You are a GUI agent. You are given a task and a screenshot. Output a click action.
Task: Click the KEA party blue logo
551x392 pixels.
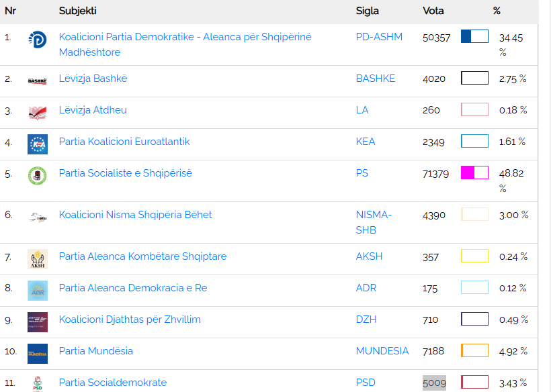(37, 144)
